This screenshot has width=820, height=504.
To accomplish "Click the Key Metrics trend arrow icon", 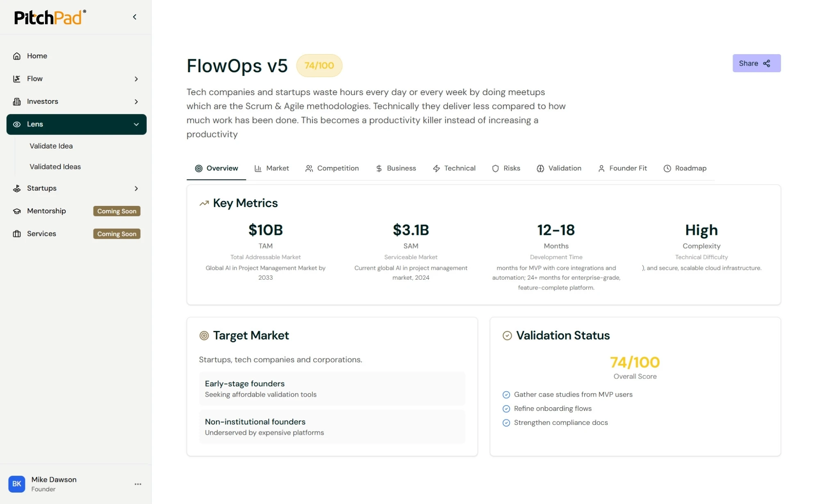I will point(204,203).
